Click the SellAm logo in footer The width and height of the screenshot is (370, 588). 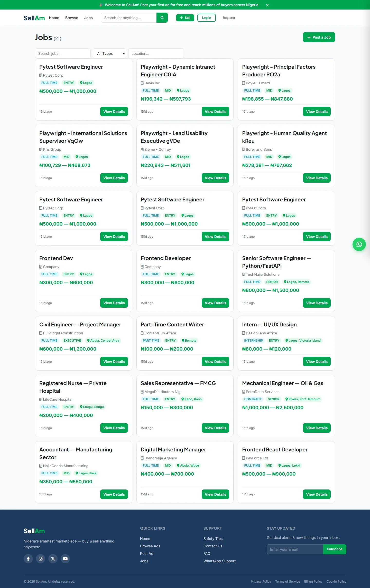coord(34,531)
